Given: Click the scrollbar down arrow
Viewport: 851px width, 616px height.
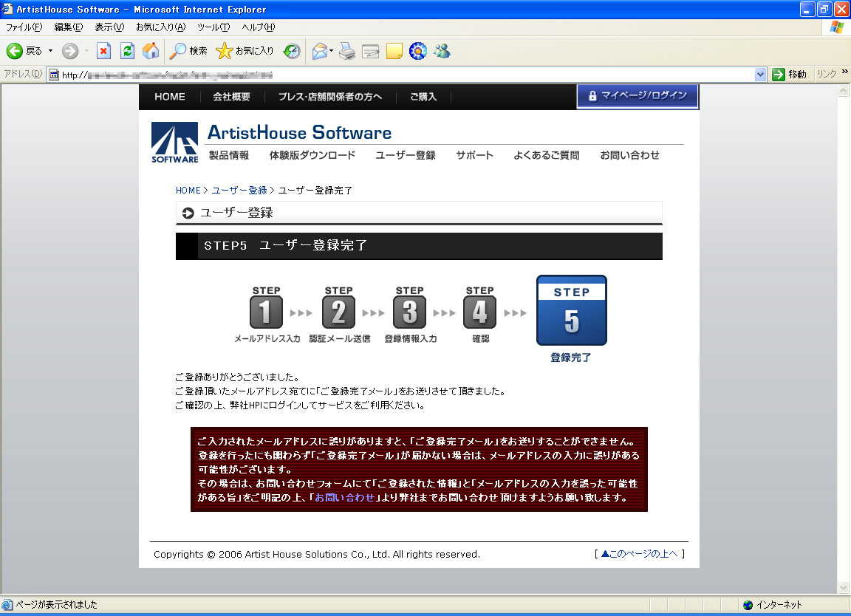Looking at the screenshot, I should tap(844, 587).
